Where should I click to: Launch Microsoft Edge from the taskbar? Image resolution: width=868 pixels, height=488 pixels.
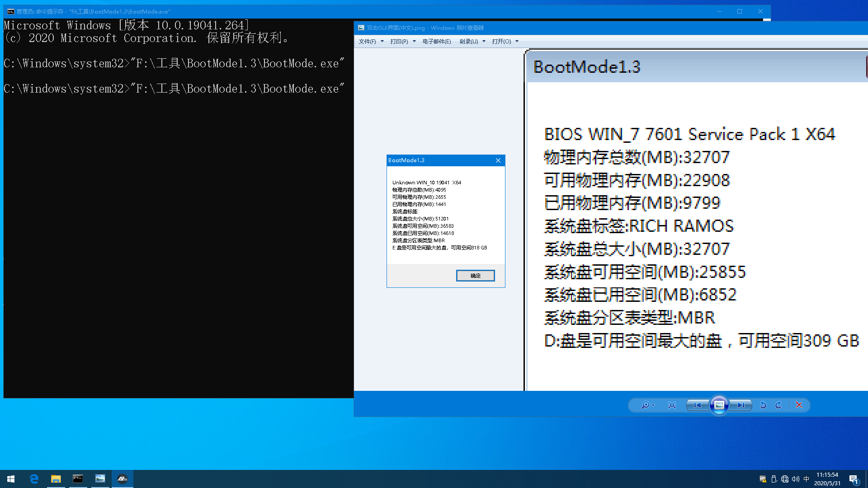tap(34, 479)
